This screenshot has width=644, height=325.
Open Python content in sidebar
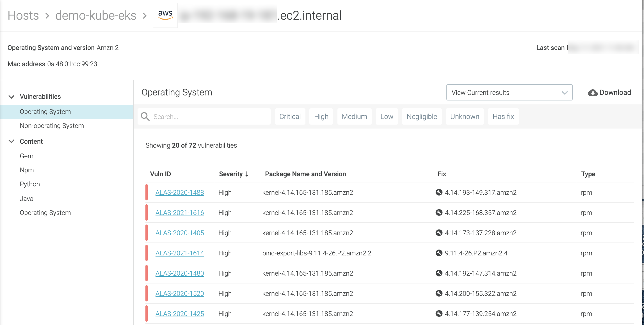(x=30, y=184)
